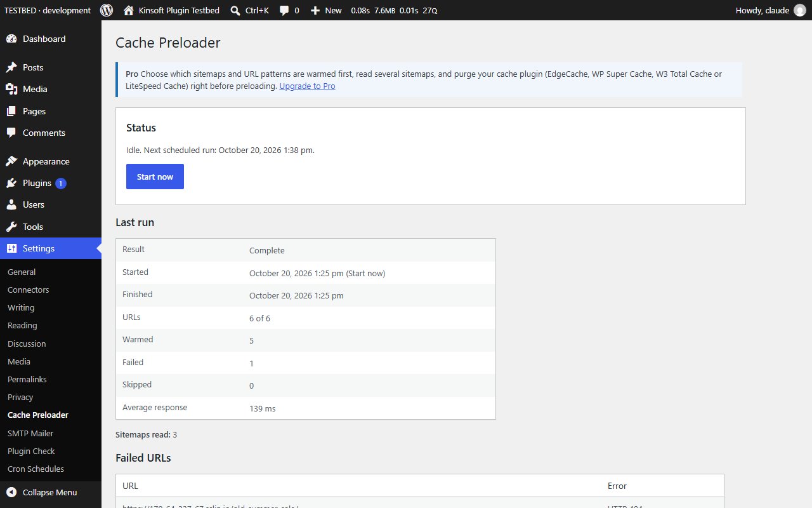812x508 pixels.
Task: Open General settings submenu item
Action: click(x=22, y=272)
